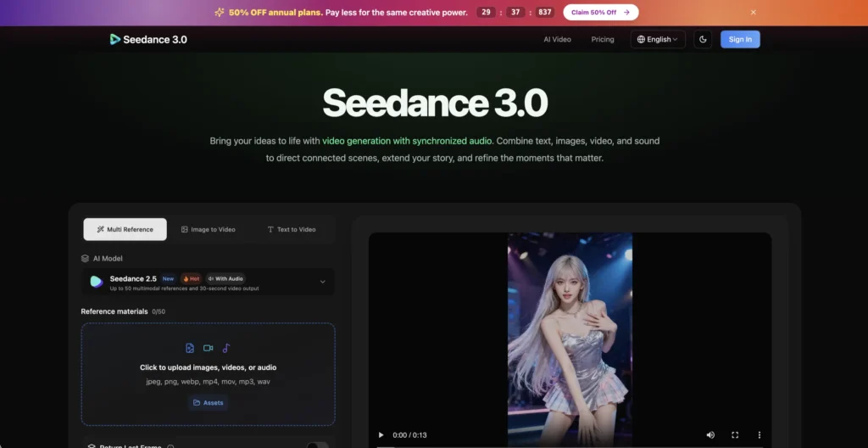Go to the Pricing page
Image resolution: width=868 pixels, height=448 pixels.
[x=603, y=39]
